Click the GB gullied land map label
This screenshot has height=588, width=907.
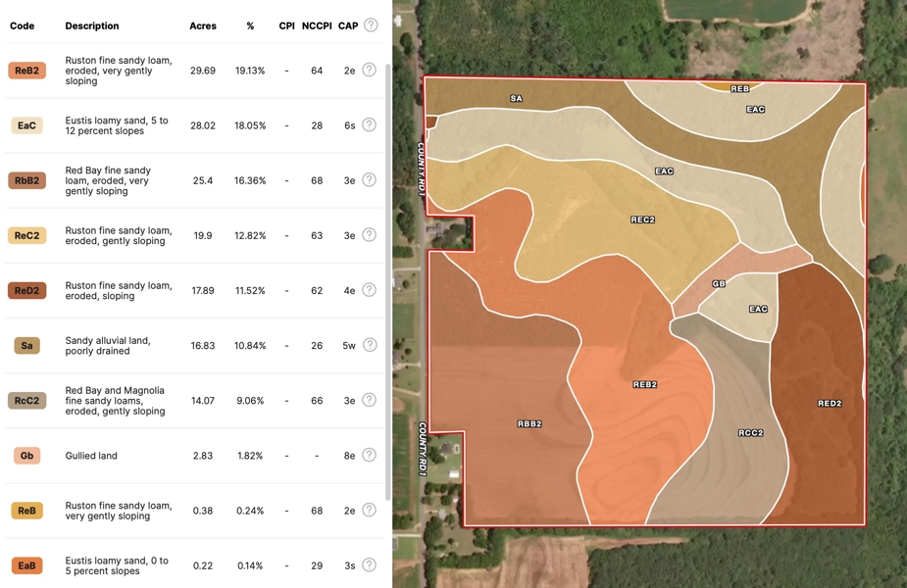(719, 284)
